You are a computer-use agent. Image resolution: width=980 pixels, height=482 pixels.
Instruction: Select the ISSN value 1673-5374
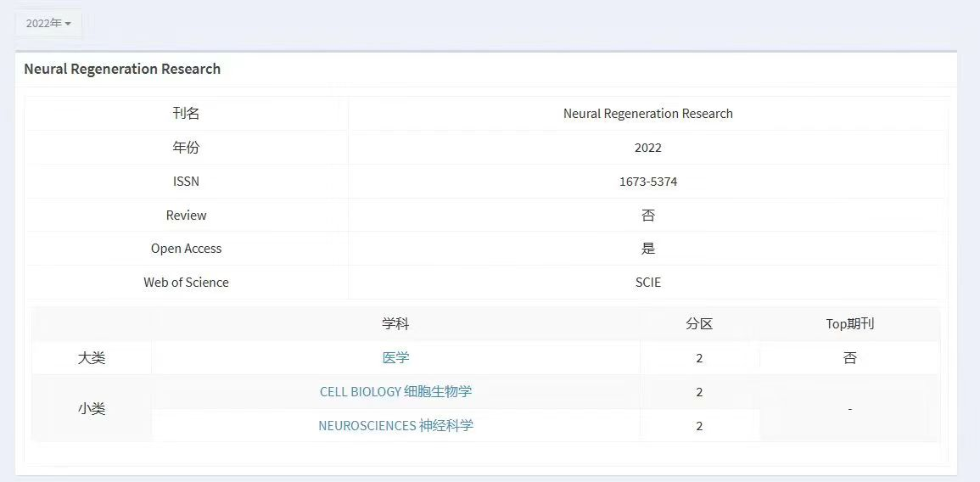tap(648, 182)
